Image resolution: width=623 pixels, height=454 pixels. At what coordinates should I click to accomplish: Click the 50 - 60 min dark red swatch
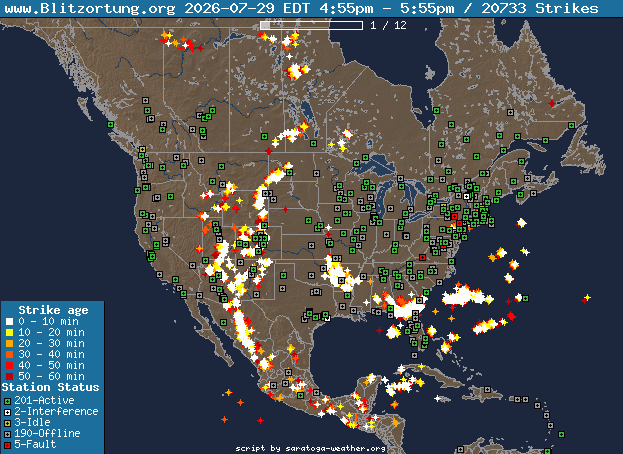(10, 377)
